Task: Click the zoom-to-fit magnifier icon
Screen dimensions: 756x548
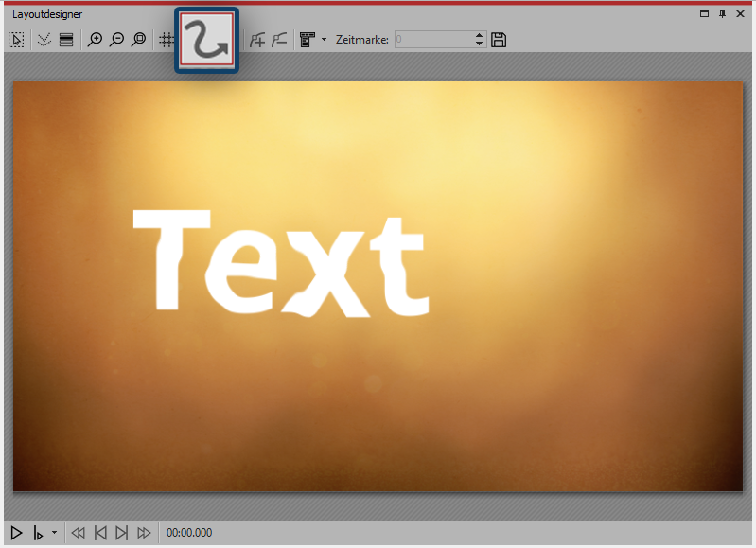Action: click(139, 40)
